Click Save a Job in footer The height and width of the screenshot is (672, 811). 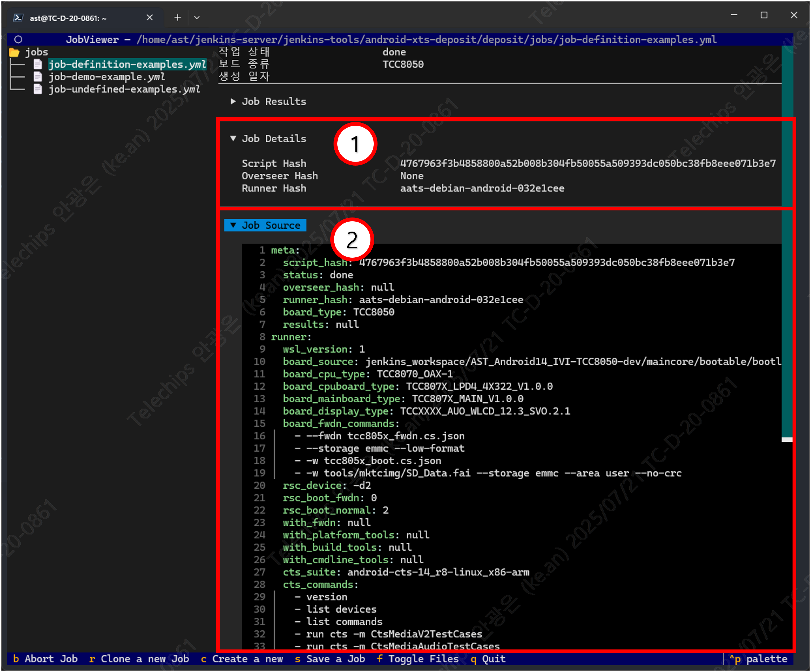point(330,659)
